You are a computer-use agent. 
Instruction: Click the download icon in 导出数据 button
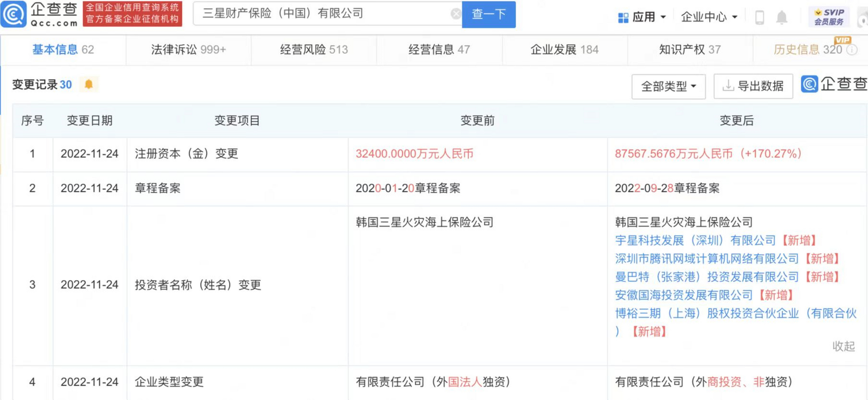point(728,86)
